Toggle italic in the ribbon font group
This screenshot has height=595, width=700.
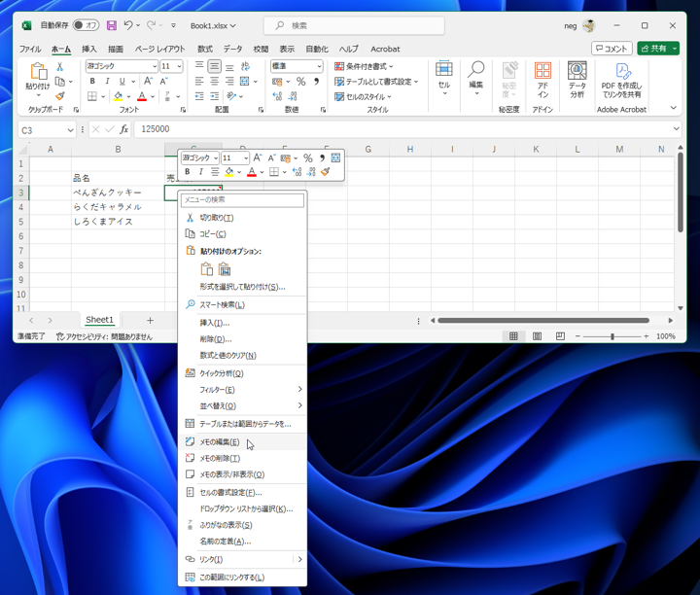[107, 82]
